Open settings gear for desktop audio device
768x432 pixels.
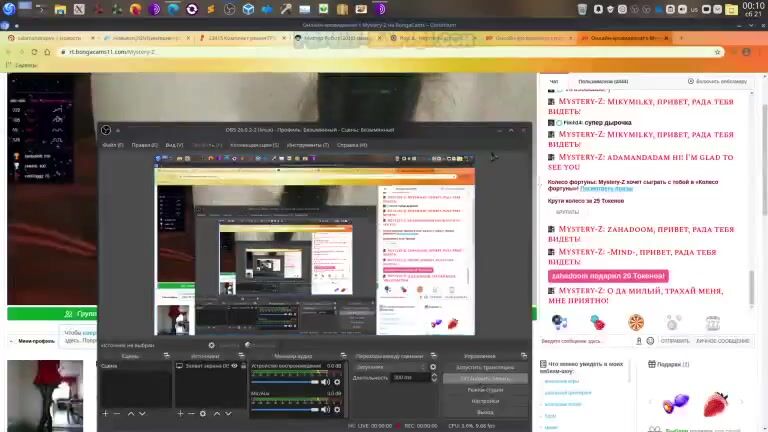336,381
